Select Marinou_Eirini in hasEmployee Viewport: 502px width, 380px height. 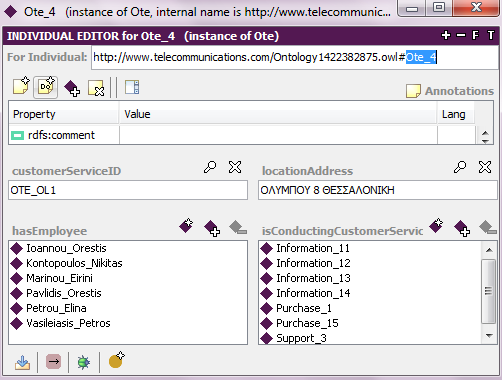(x=59, y=278)
